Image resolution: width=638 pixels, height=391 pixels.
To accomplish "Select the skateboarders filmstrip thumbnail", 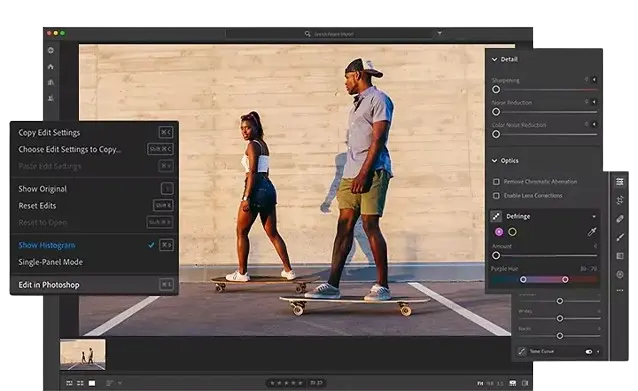I will pos(83,354).
